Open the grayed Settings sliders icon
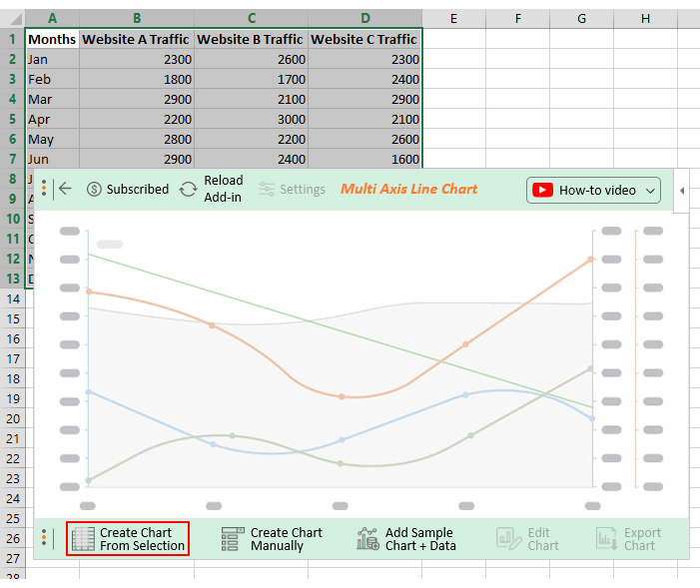 coord(267,190)
